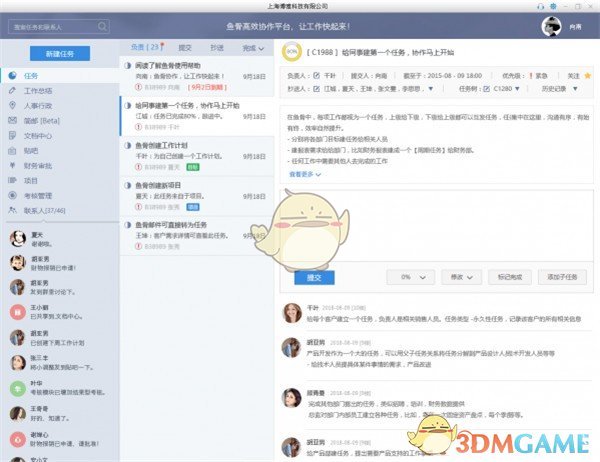Open 贴吧 icon in sidebar

pos(12,151)
